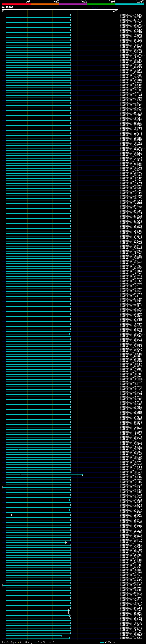Open hit UniRef100_C0H7E7
Viewport: 146px width, 644px height.
click(x=131, y=30)
